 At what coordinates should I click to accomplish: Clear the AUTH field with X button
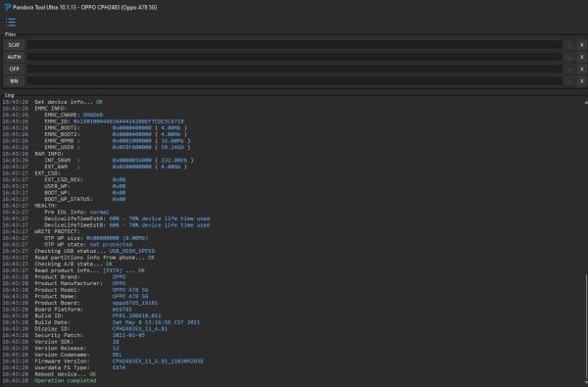(581, 57)
